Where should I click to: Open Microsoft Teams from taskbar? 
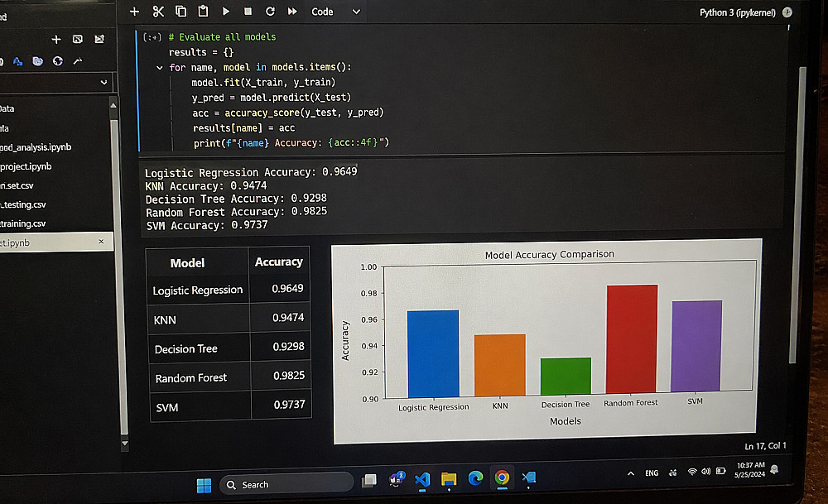click(397, 479)
